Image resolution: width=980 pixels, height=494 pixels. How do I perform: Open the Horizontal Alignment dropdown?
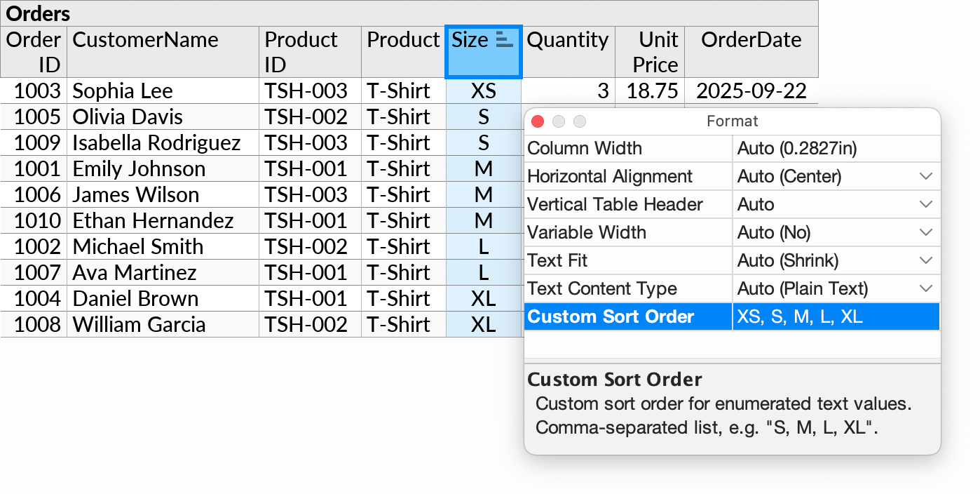[x=925, y=176]
